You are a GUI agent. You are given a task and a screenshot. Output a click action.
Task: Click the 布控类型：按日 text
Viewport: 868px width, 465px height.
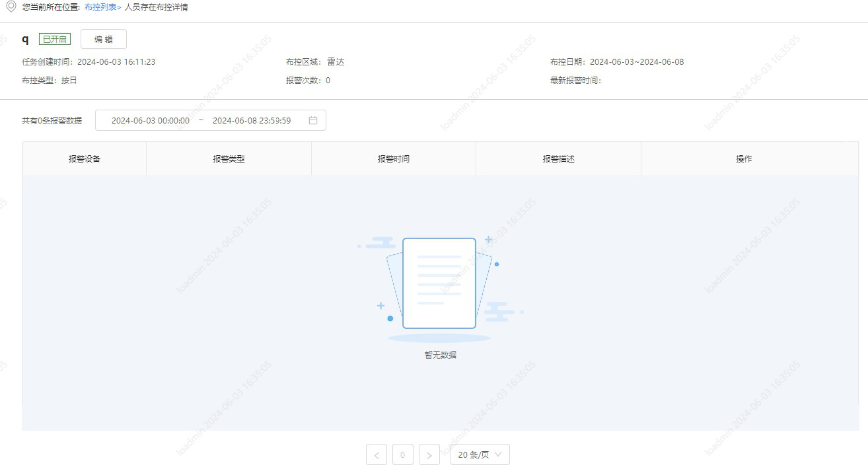coord(50,81)
